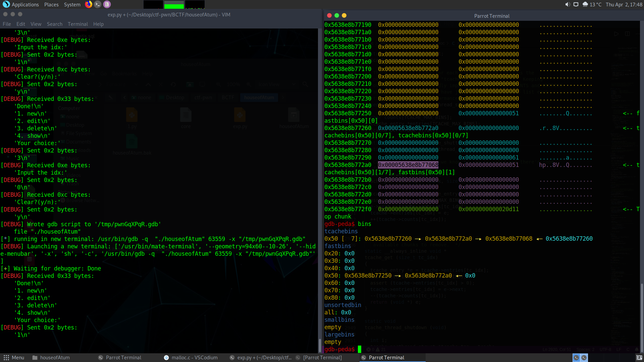This screenshot has width=644, height=362.
Task: Click the network connection tray icon
Action: pyautogui.click(x=576, y=5)
